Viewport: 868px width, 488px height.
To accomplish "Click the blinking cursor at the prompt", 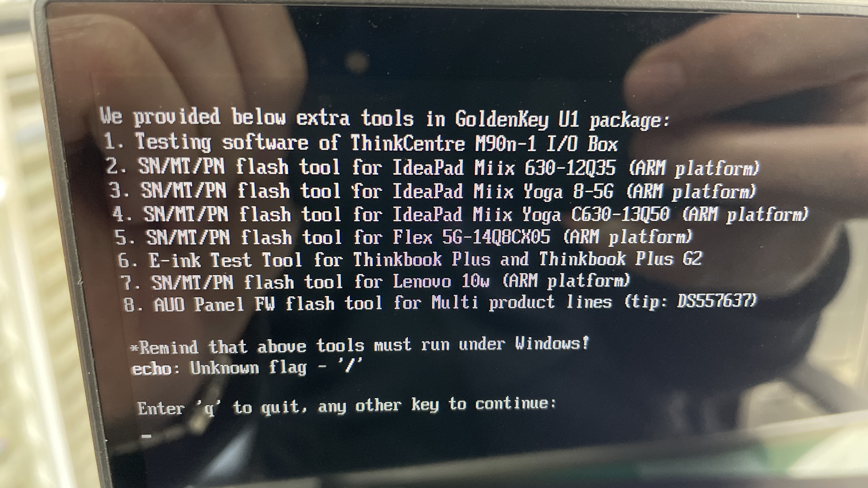I will pos(147,436).
